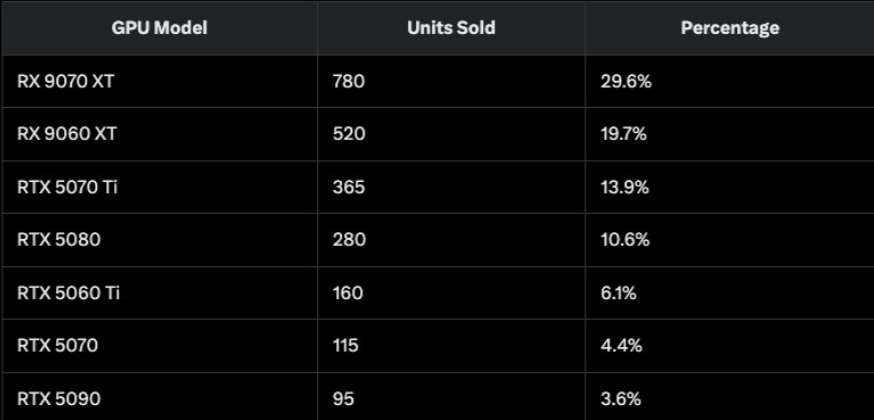
Task: Select the RTX 5070 model cell
Action: pos(58,346)
